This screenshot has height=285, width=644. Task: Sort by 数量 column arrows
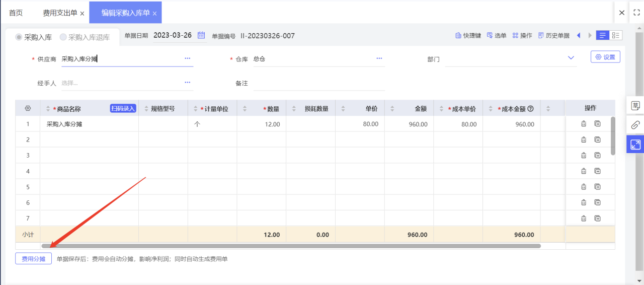tap(245, 109)
